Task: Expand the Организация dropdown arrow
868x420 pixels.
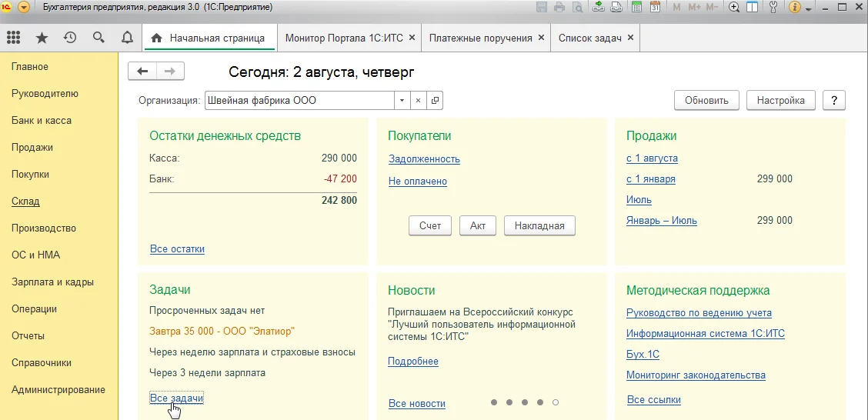Action: 402,101
